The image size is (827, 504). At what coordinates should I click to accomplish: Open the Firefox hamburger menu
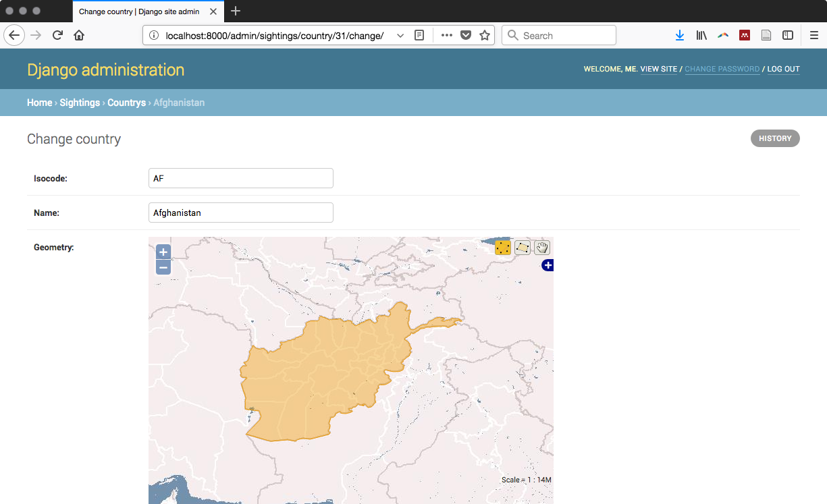coord(814,36)
